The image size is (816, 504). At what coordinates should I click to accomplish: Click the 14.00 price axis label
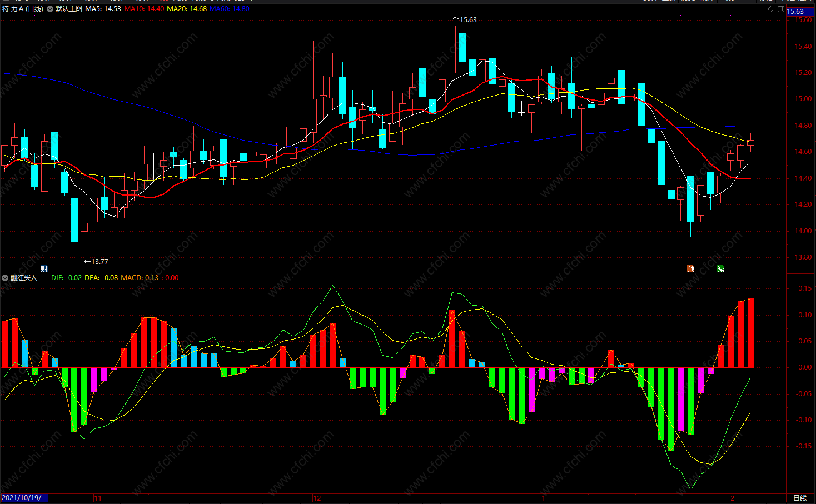[x=803, y=231]
